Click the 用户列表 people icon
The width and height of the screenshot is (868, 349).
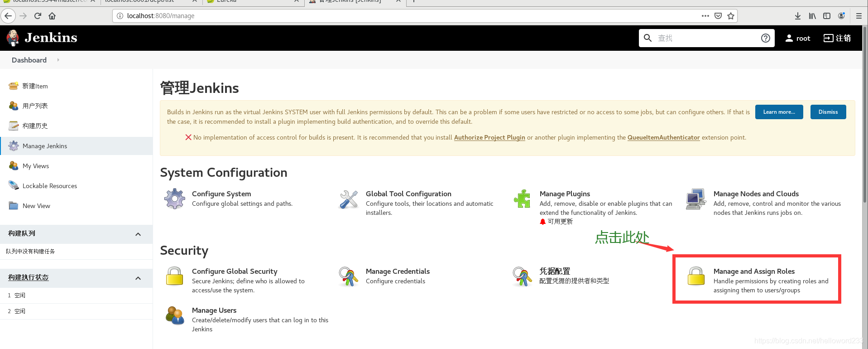pyautogui.click(x=14, y=106)
